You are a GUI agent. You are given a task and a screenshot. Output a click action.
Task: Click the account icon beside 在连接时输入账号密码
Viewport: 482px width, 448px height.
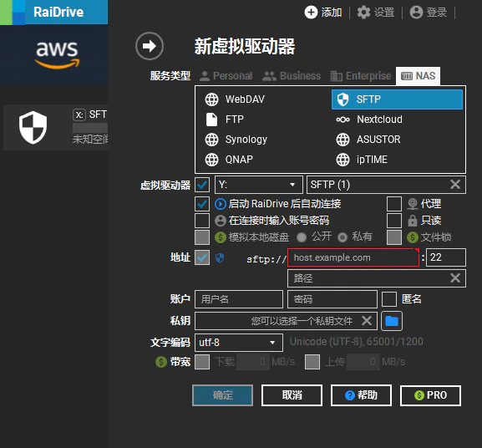pos(221,221)
